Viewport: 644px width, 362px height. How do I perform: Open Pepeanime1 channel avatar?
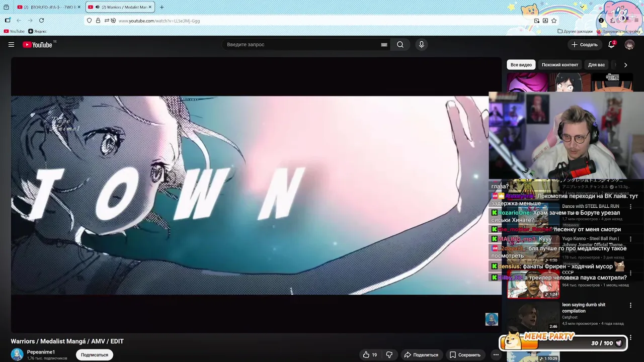click(17, 354)
